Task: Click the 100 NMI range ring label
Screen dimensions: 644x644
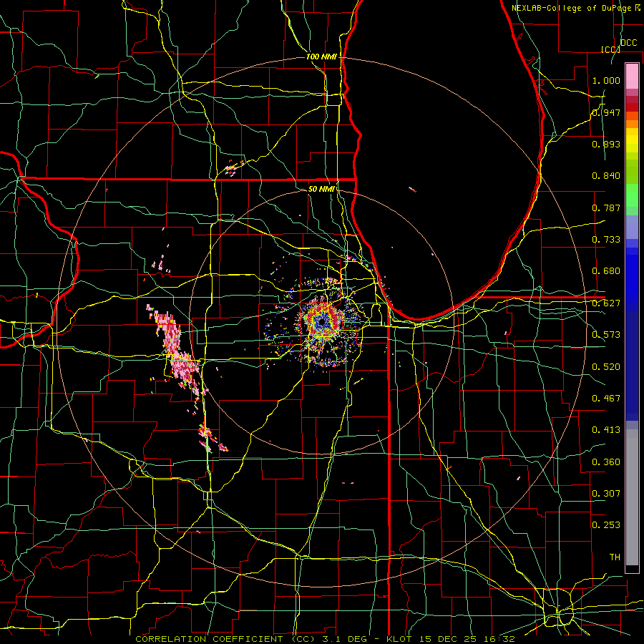Action: pos(321,57)
